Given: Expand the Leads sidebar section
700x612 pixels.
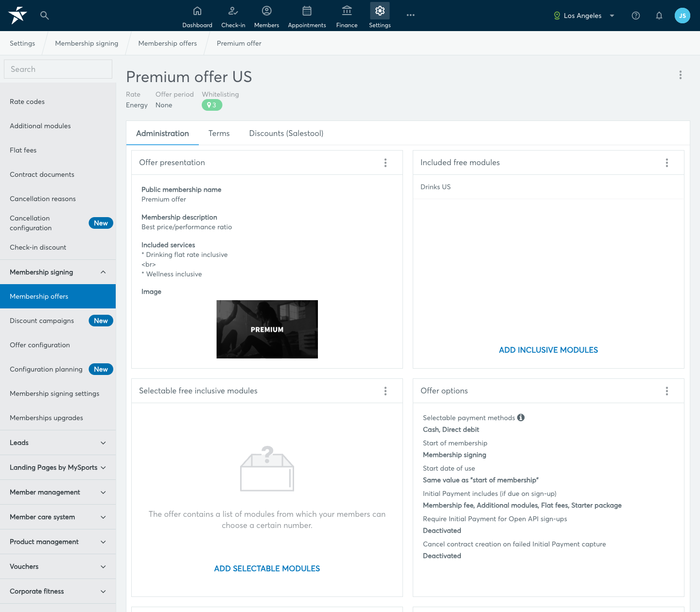Looking at the screenshot, I should (58, 442).
